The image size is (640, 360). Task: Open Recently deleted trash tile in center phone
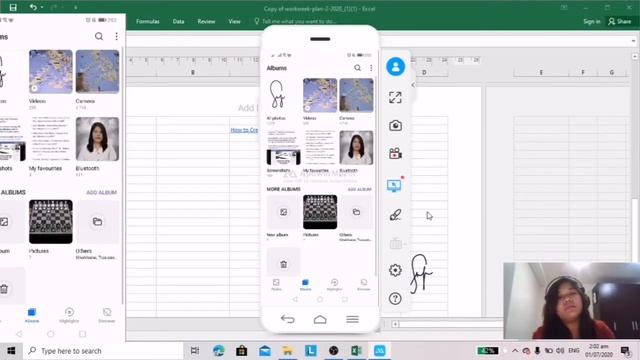click(x=283, y=262)
